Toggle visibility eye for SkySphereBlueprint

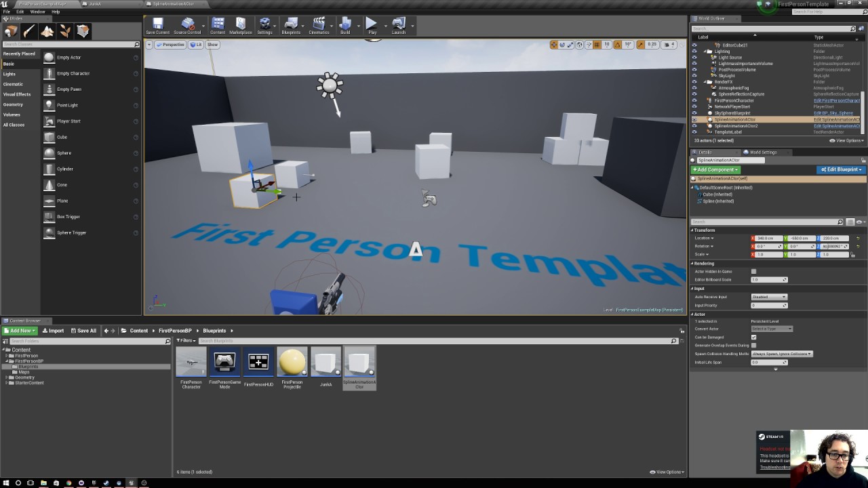click(x=694, y=113)
